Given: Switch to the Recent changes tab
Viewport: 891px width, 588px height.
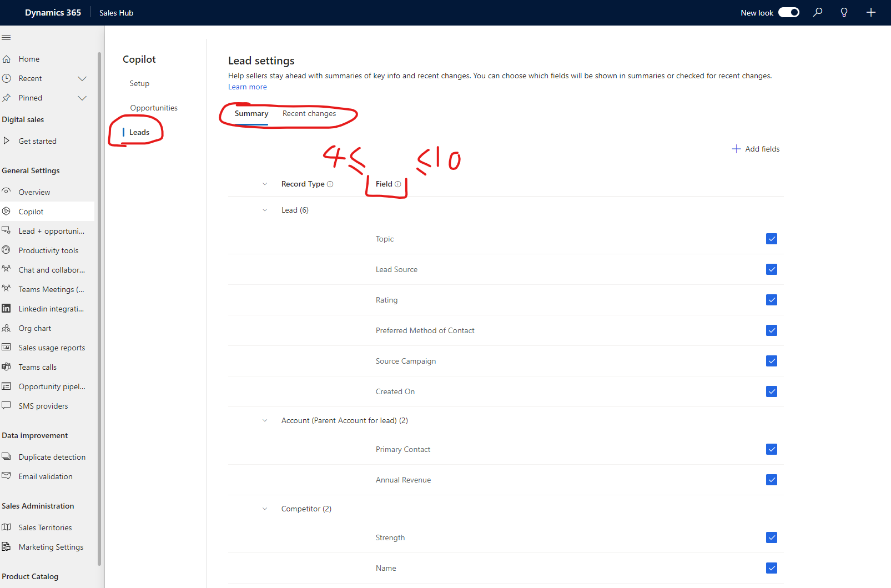Looking at the screenshot, I should coord(309,114).
